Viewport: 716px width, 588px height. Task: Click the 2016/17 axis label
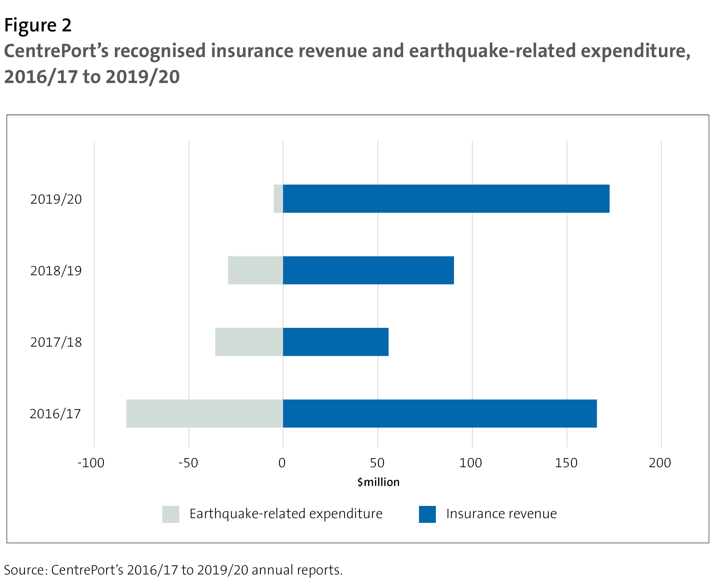55,414
